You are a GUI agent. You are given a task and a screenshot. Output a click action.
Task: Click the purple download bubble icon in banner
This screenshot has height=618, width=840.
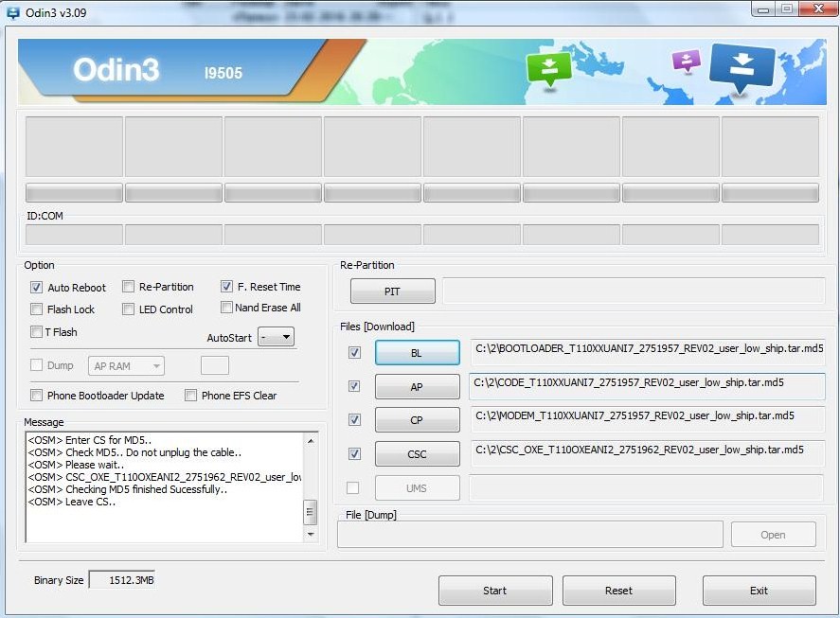[686, 61]
